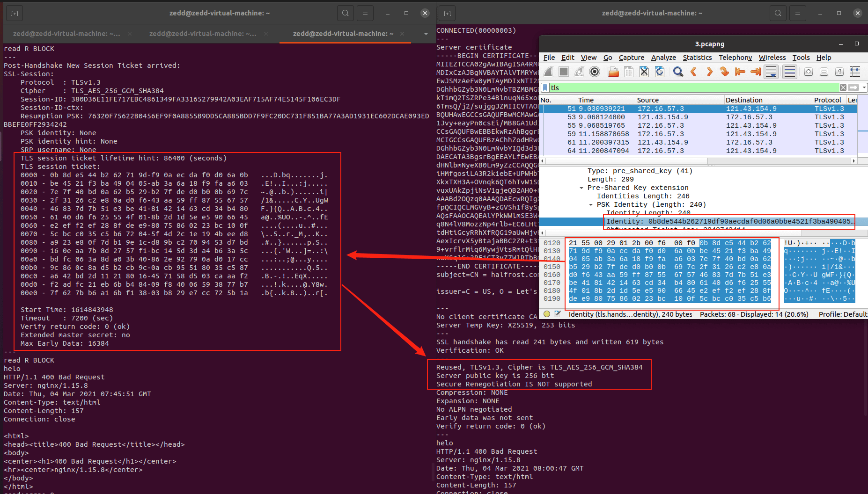Switch to first terminal tab

66,34
